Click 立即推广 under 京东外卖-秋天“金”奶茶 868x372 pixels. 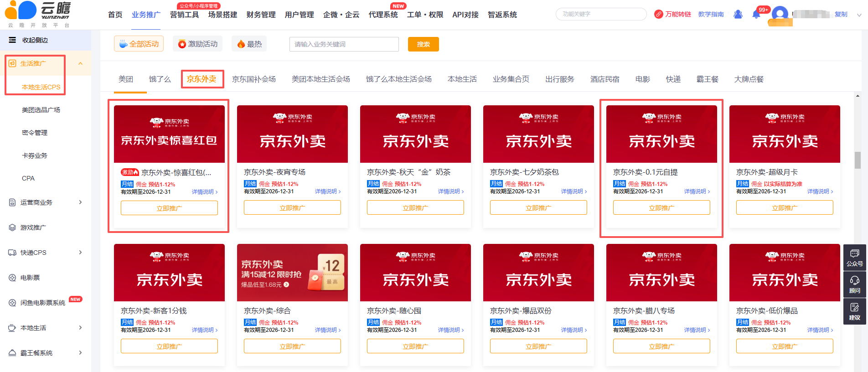pos(415,208)
